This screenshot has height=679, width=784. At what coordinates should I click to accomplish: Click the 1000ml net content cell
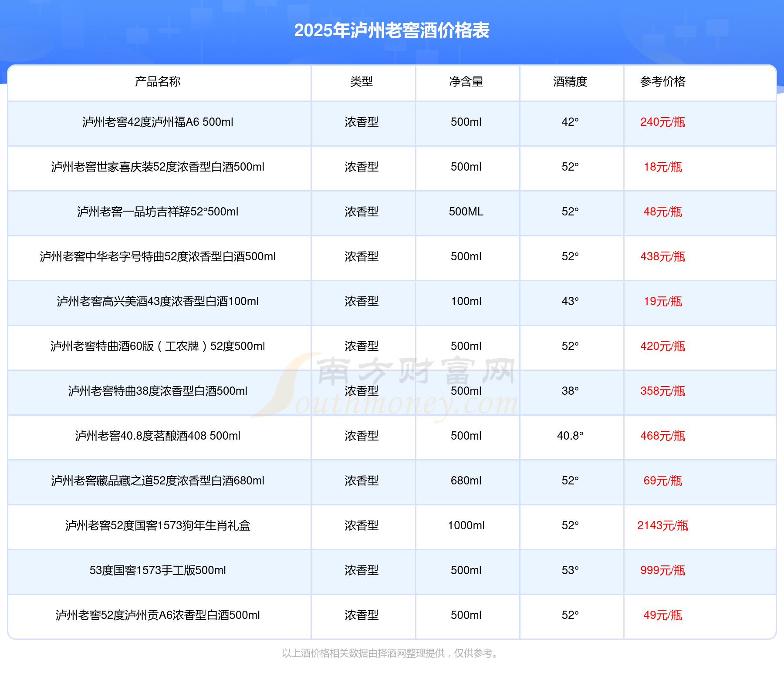click(466, 525)
